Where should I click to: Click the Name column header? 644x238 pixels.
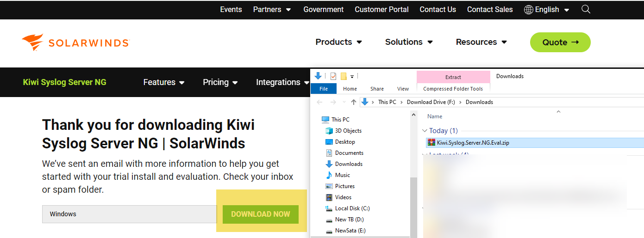[x=435, y=116]
